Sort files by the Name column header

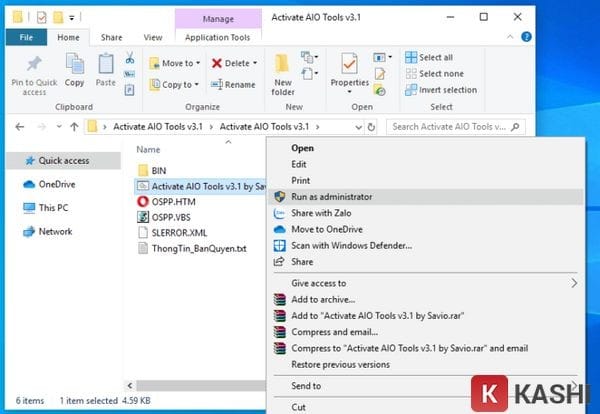tap(148, 150)
